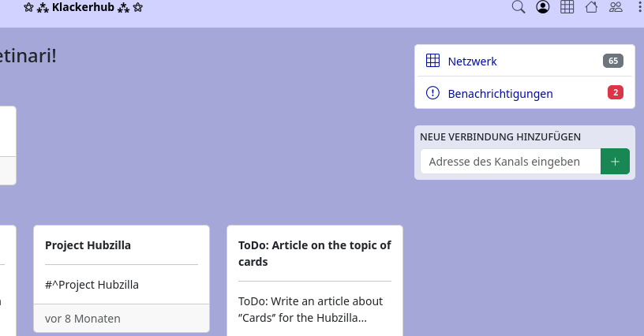
Task: Open the profile avatar menu
Action: tap(542, 8)
